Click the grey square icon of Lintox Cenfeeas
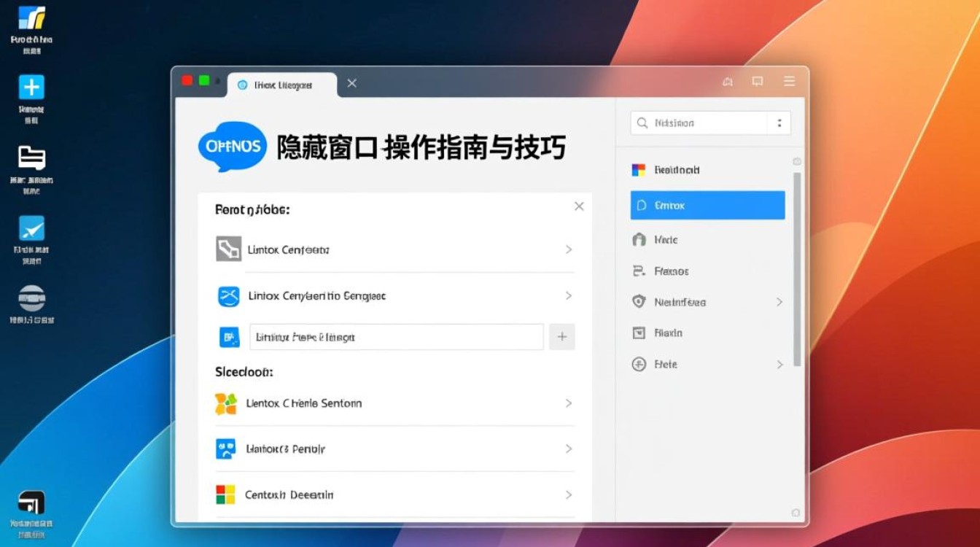 [228, 249]
